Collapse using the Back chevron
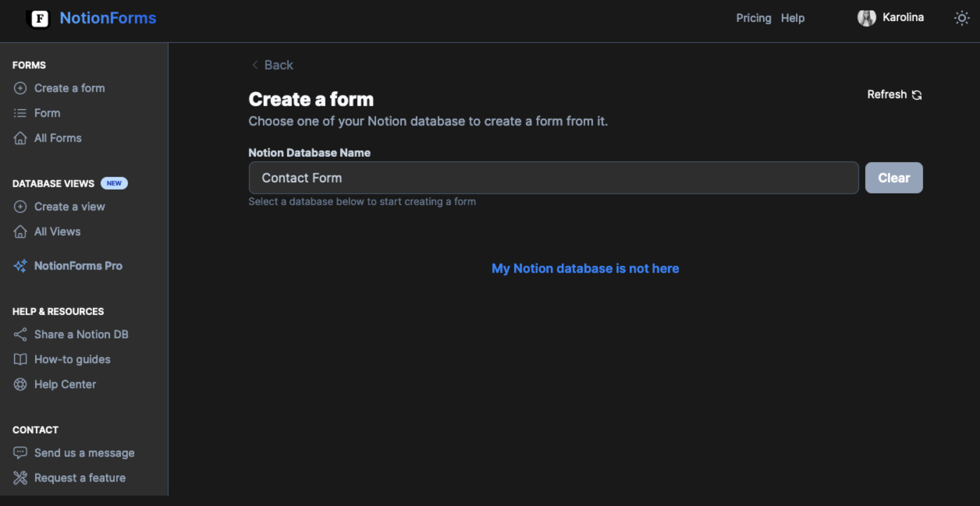 click(255, 65)
